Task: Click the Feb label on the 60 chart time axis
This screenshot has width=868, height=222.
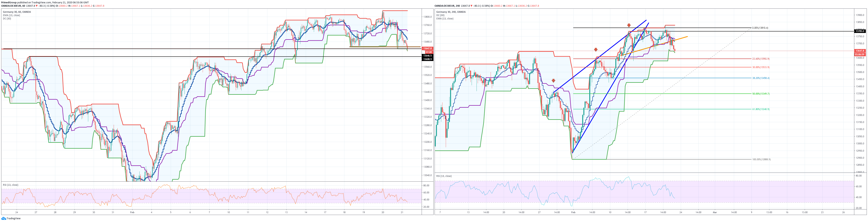Action: (x=132, y=212)
